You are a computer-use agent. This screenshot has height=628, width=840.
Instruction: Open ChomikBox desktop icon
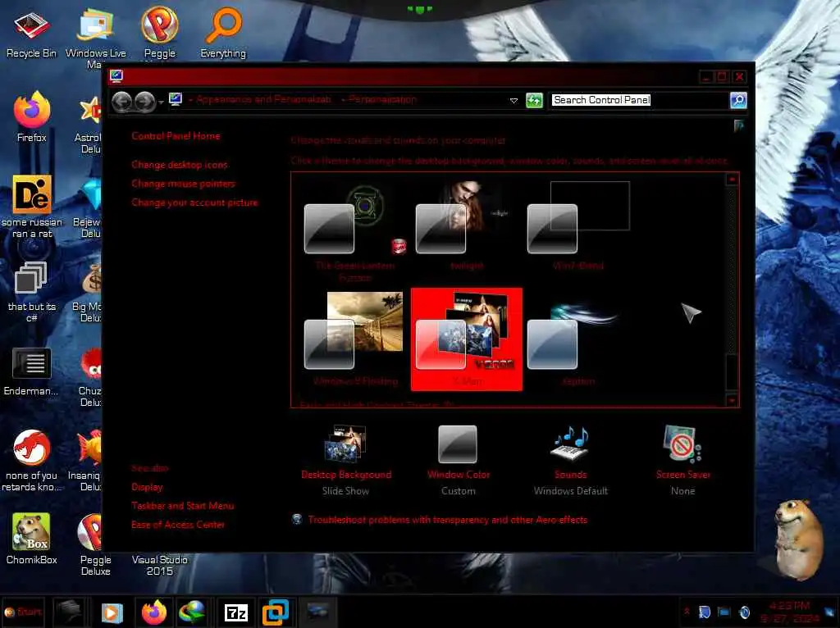coord(32,539)
